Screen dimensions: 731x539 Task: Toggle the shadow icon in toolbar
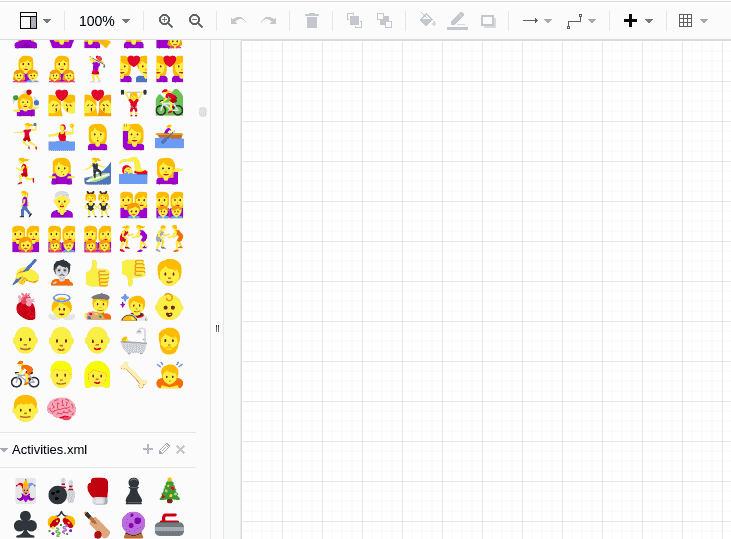click(488, 21)
